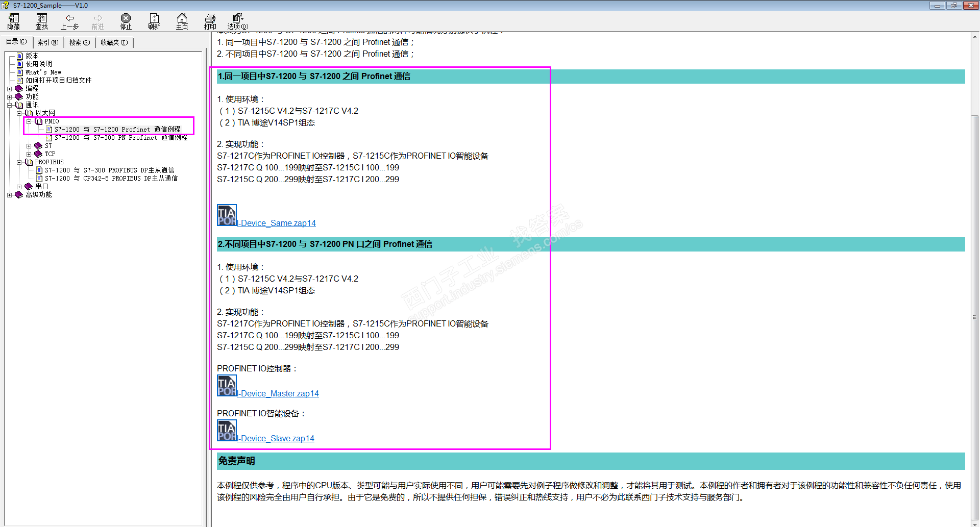The height and width of the screenshot is (527, 980).
Task: Click the TIA Portal icon beside I-Device_Slave.zap14
Action: [x=227, y=431]
